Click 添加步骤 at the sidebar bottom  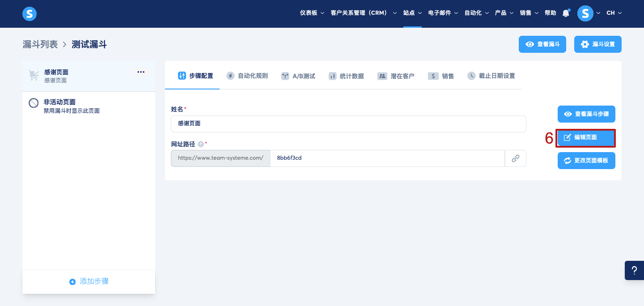(x=89, y=282)
